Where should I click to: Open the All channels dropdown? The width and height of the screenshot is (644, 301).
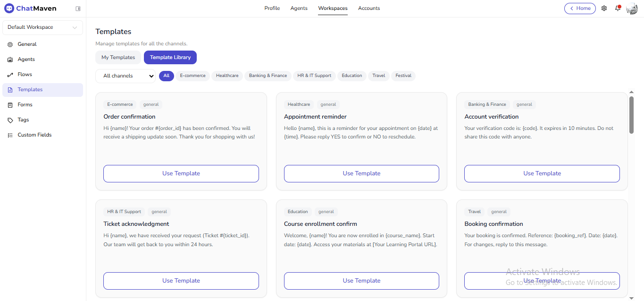point(125,76)
